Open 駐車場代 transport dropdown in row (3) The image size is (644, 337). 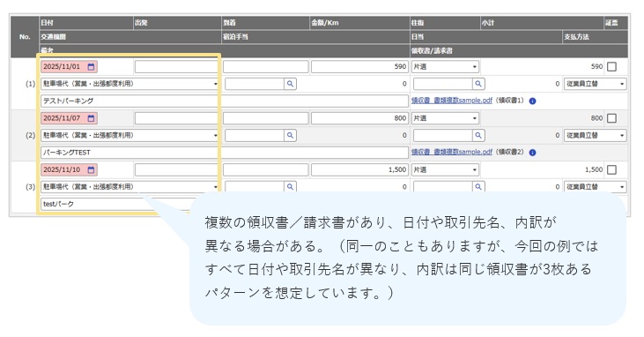point(130,187)
